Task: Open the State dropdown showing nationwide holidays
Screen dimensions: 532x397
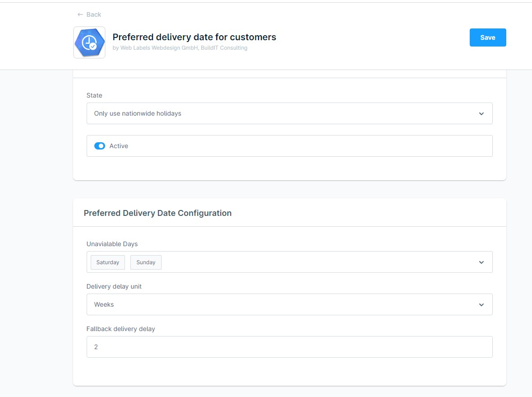Action: click(289, 113)
